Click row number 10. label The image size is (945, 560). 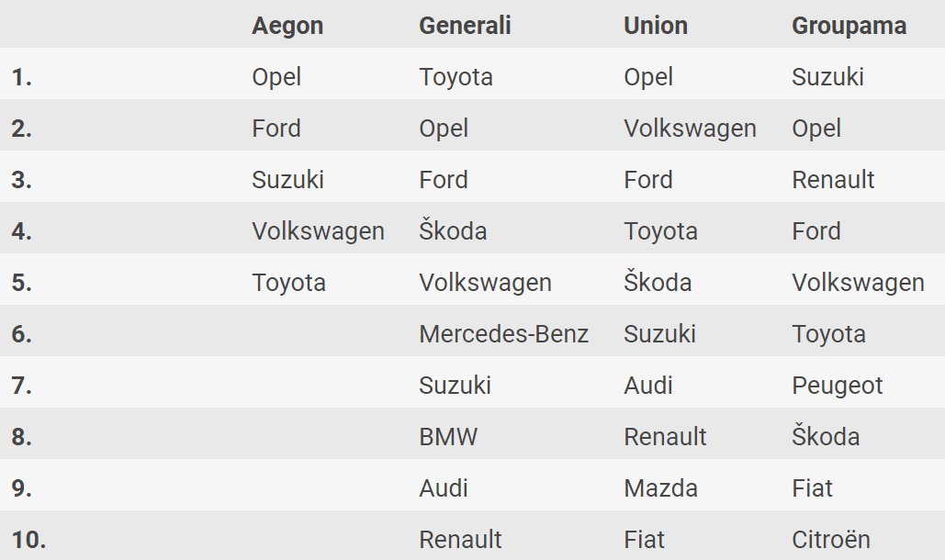click(x=28, y=540)
